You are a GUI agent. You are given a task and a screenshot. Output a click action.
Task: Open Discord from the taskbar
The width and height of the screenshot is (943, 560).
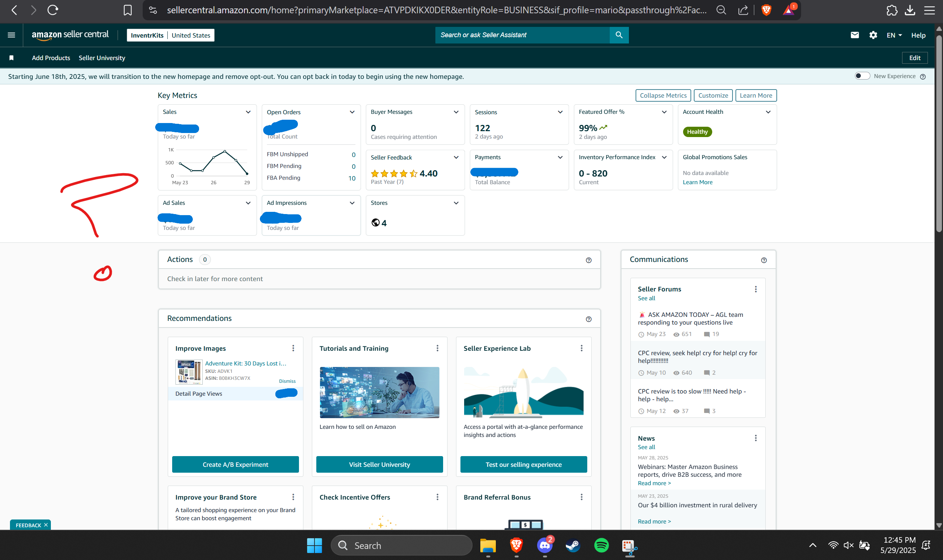point(545,545)
